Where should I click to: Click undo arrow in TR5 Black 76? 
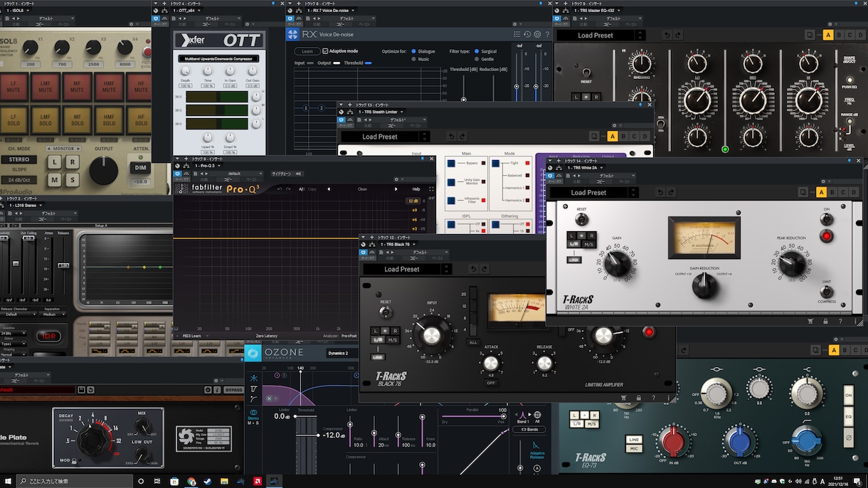point(473,269)
